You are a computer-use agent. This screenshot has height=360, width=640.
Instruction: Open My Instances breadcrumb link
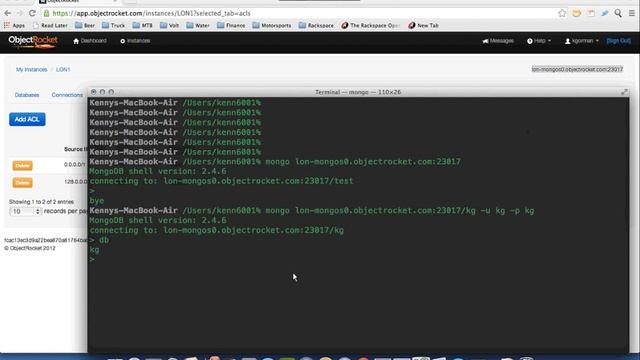pos(31,70)
